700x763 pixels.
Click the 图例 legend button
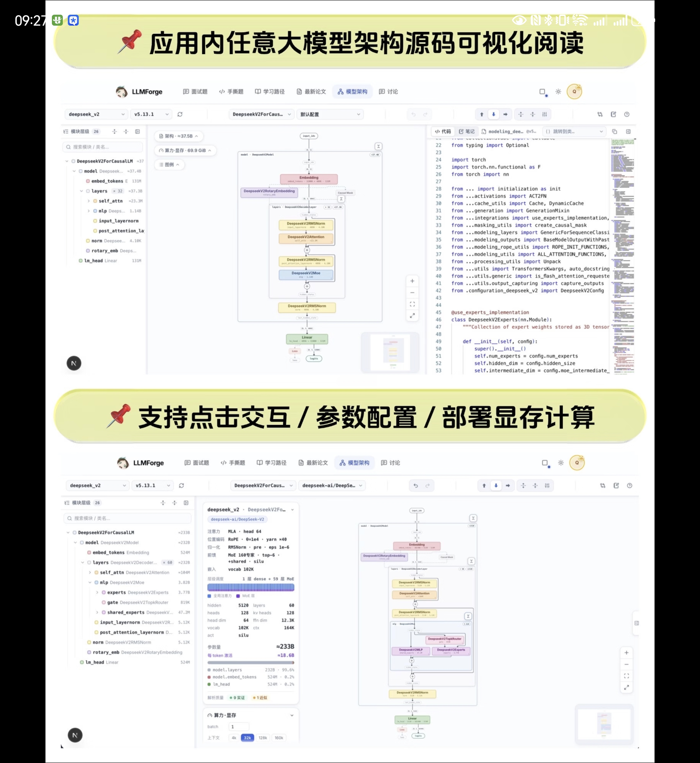pyautogui.click(x=169, y=164)
